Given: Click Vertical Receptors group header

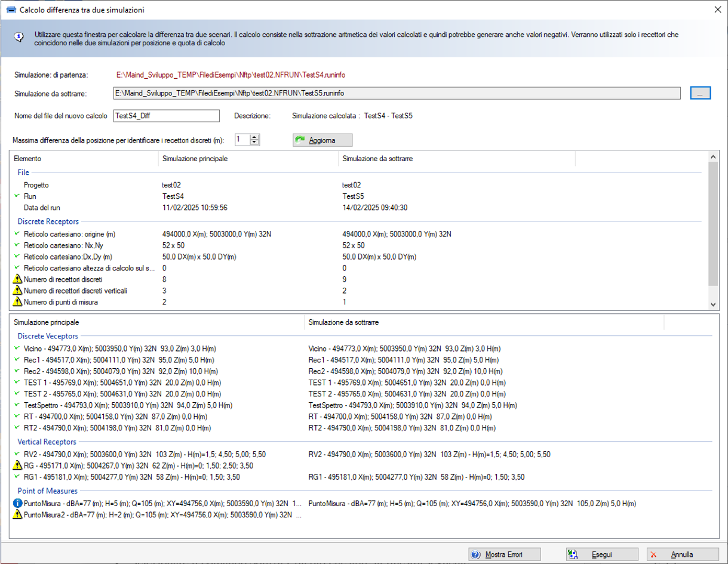Looking at the screenshot, I should point(47,442).
